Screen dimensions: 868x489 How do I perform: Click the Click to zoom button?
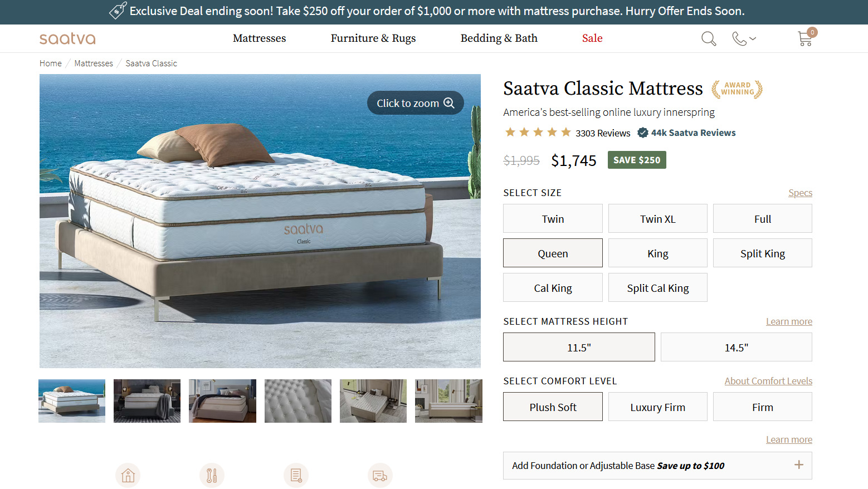(x=416, y=103)
